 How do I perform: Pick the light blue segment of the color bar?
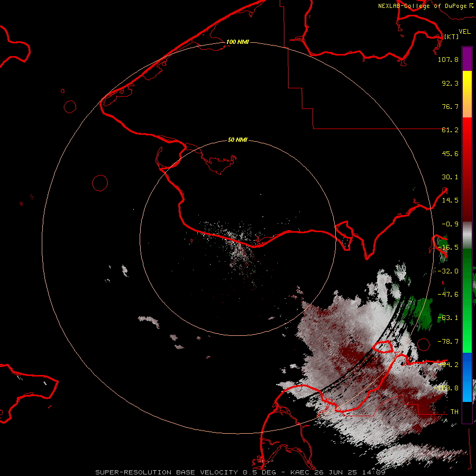pos(467,391)
